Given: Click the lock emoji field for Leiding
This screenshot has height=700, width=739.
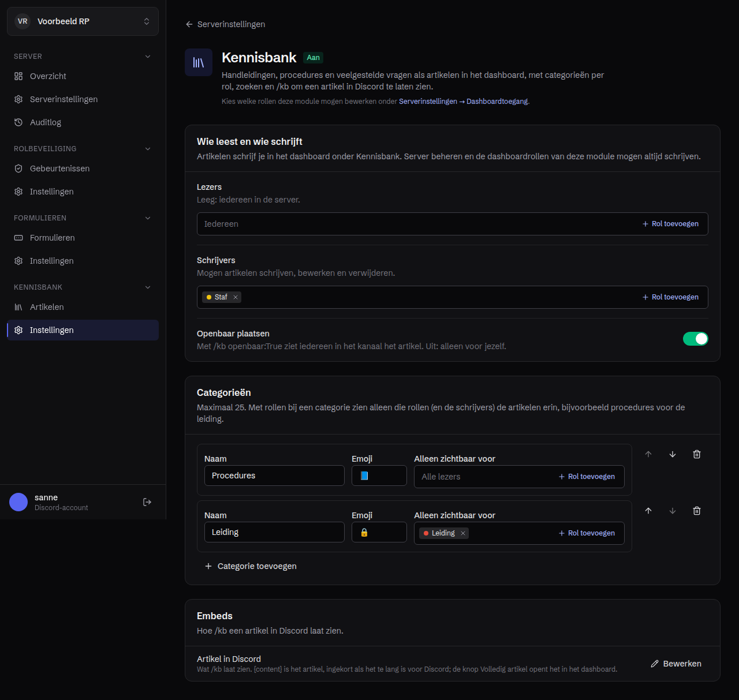Looking at the screenshot, I should pos(379,532).
